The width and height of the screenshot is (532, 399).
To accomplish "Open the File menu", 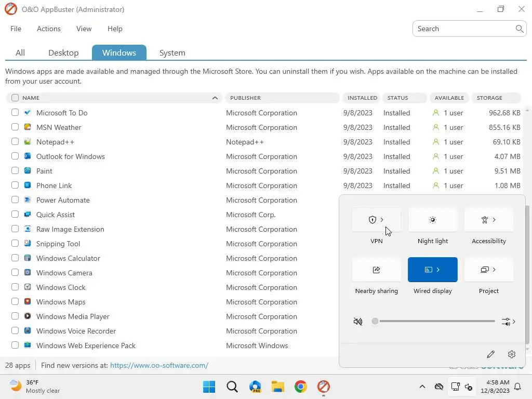I will click(16, 29).
